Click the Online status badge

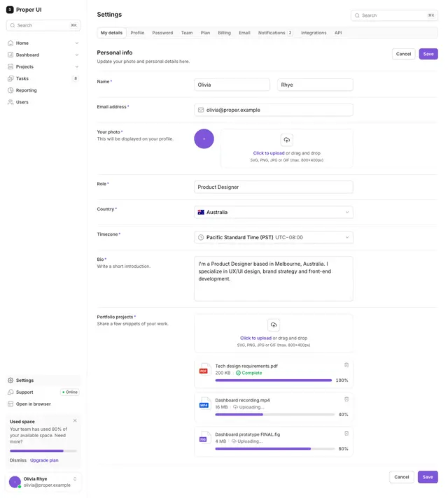coord(70,392)
